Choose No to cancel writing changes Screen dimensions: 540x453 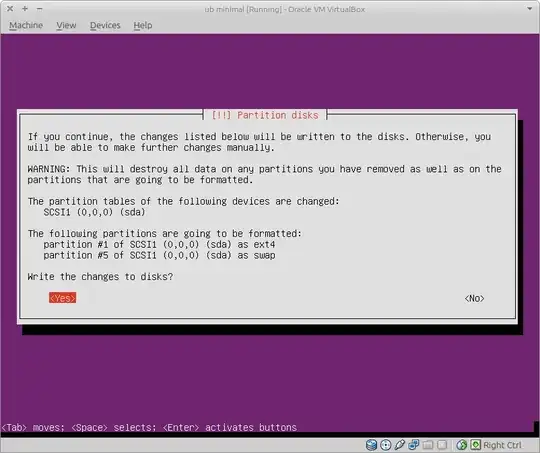coord(474,298)
